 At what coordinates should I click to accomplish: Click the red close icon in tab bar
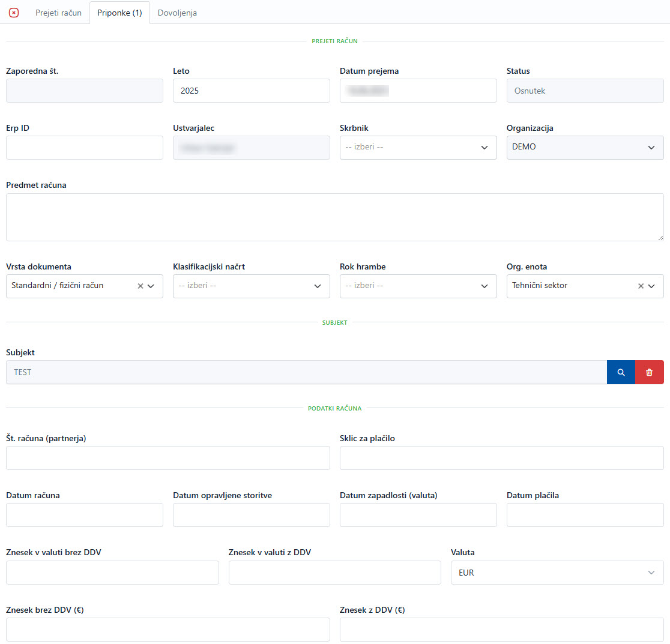[14, 13]
